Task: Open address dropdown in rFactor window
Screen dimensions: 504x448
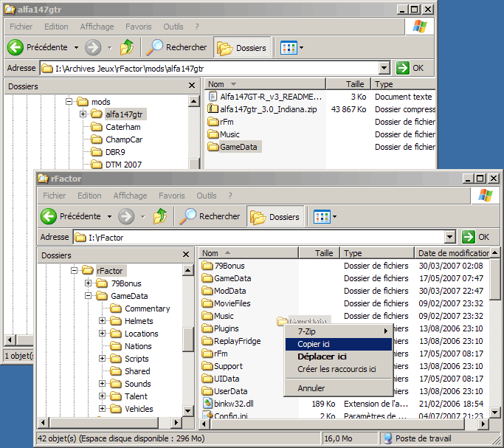Action: [x=450, y=237]
